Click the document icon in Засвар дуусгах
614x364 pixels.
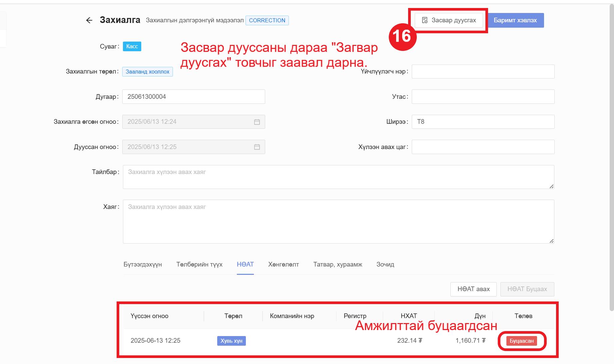(x=425, y=20)
